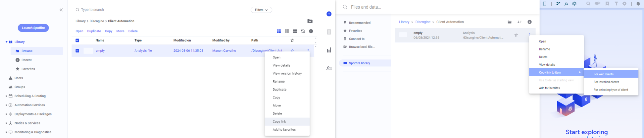Collapse the left sidebar with double chevron

[x=61, y=10]
